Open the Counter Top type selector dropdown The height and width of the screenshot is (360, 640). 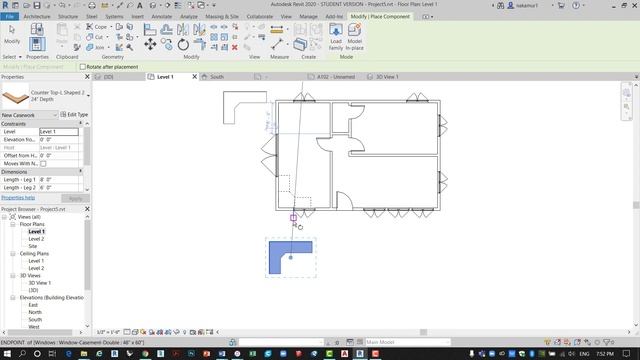pos(88,96)
